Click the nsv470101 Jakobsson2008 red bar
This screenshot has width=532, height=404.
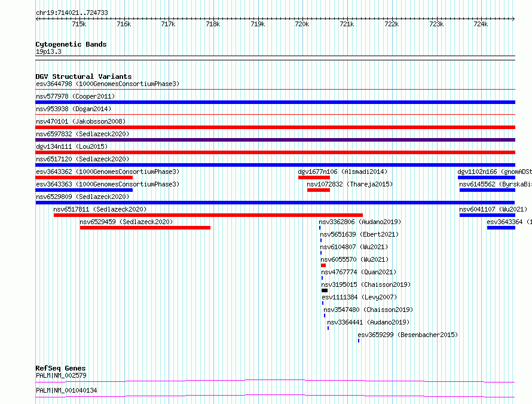(x=275, y=127)
